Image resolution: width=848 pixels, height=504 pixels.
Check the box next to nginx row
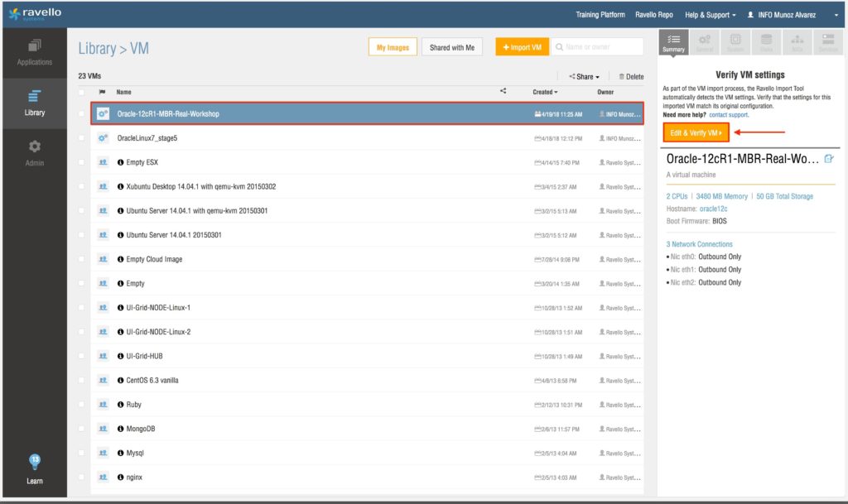81,478
